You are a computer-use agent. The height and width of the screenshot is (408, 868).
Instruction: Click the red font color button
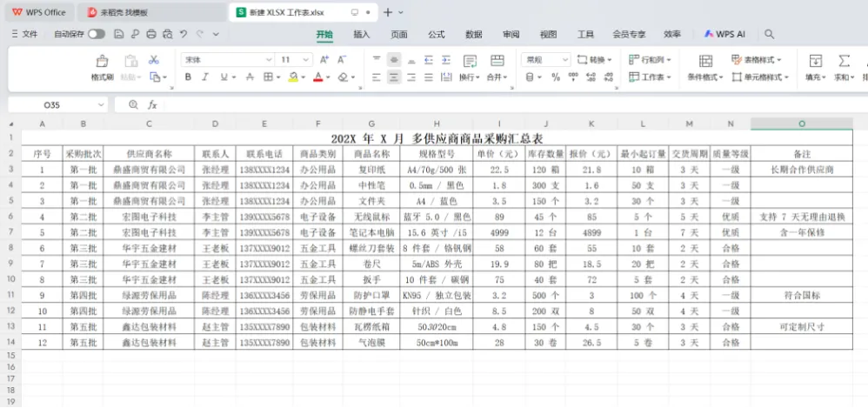tap(318, 77)
